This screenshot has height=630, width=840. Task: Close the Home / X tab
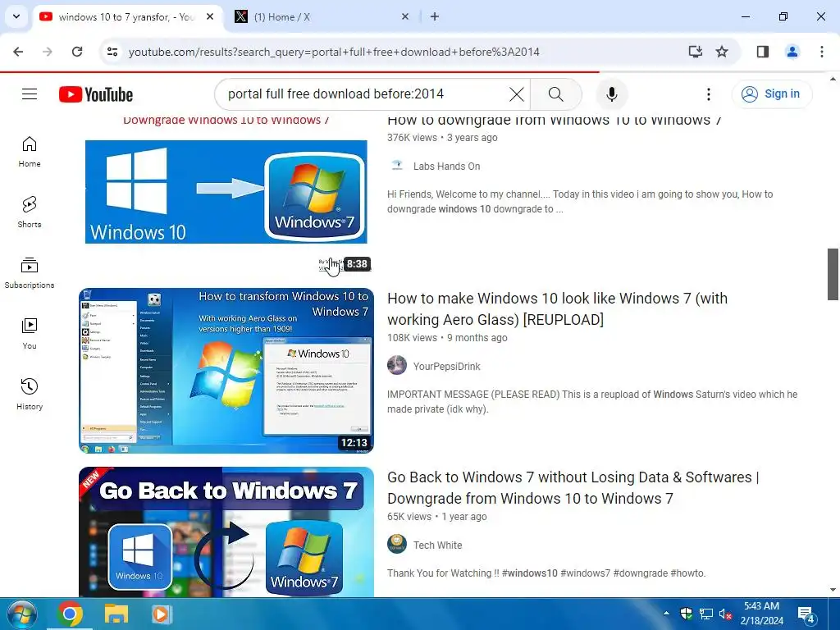point(405,16)
